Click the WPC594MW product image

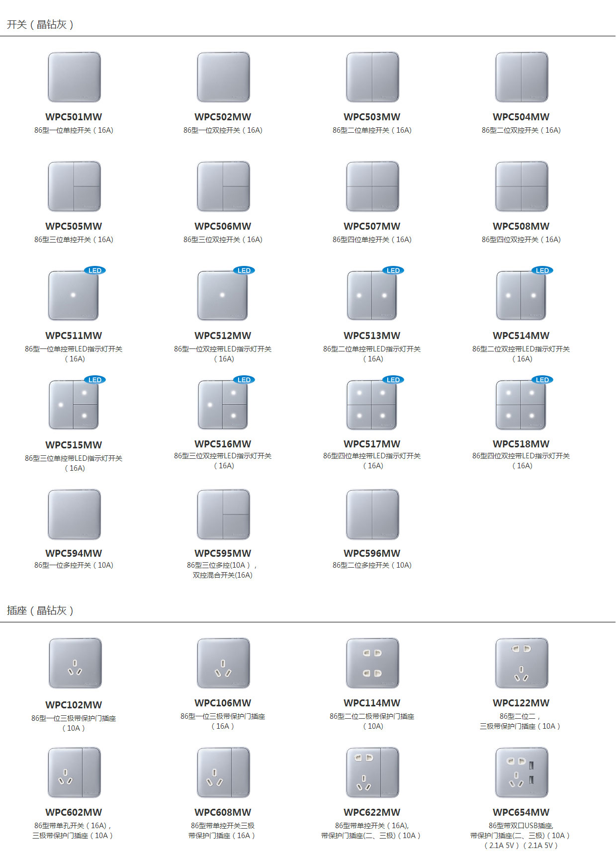click(74, 514)
